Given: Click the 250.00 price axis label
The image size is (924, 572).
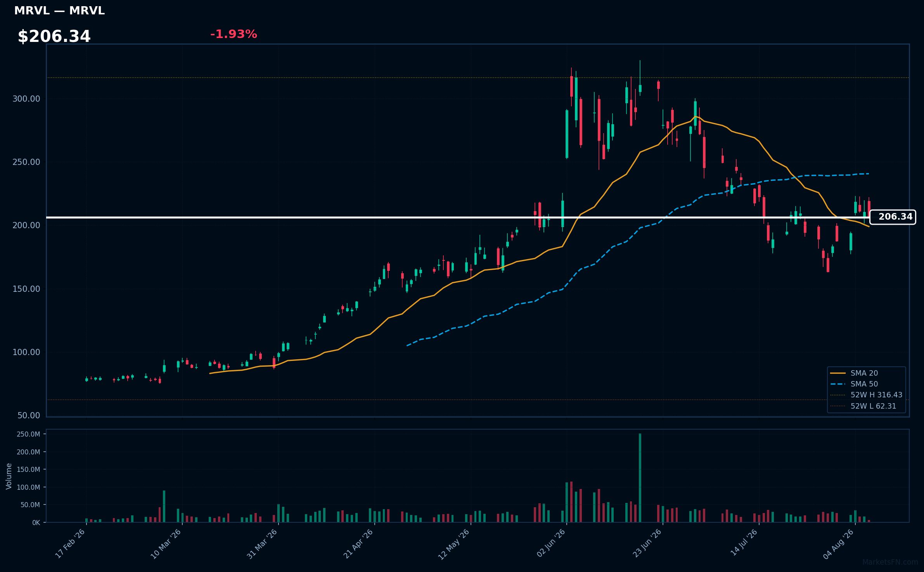Looking at the screenshot, I should point(26,162).
